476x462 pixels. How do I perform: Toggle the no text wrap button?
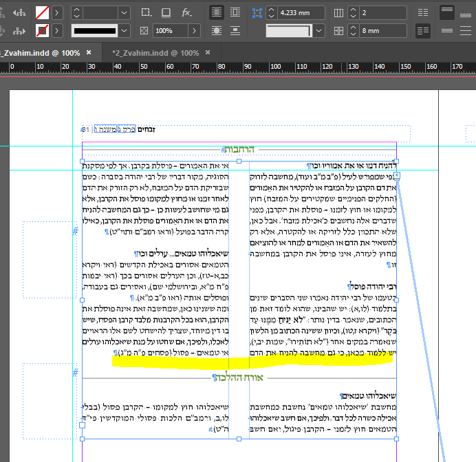point(216,12)
